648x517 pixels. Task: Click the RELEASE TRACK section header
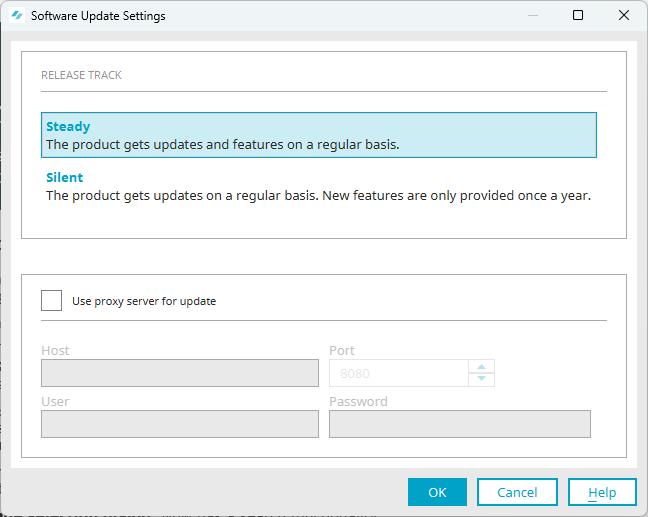pyautogui.click(x=81, y=75)
